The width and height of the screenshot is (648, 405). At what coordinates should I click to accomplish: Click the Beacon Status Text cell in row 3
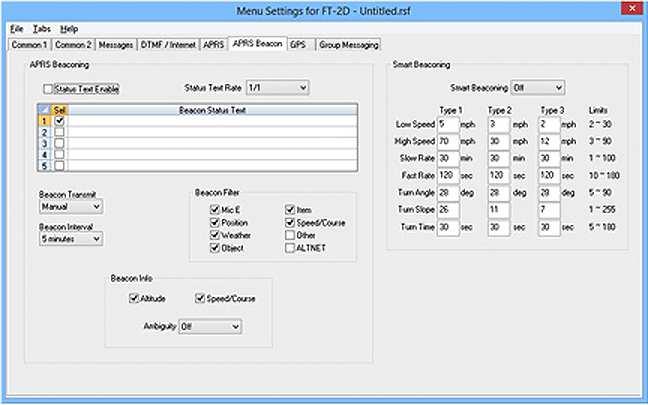tap(212, 143)
